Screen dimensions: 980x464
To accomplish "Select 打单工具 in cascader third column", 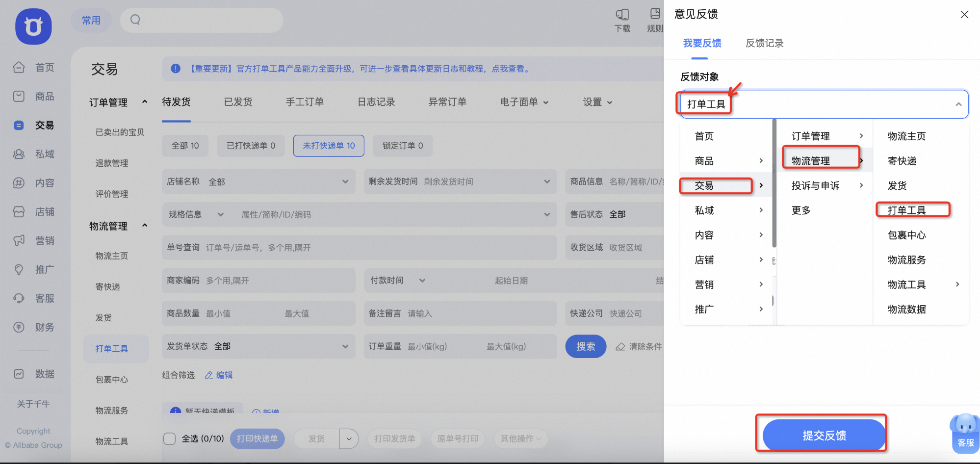I will tap(921, 210).
